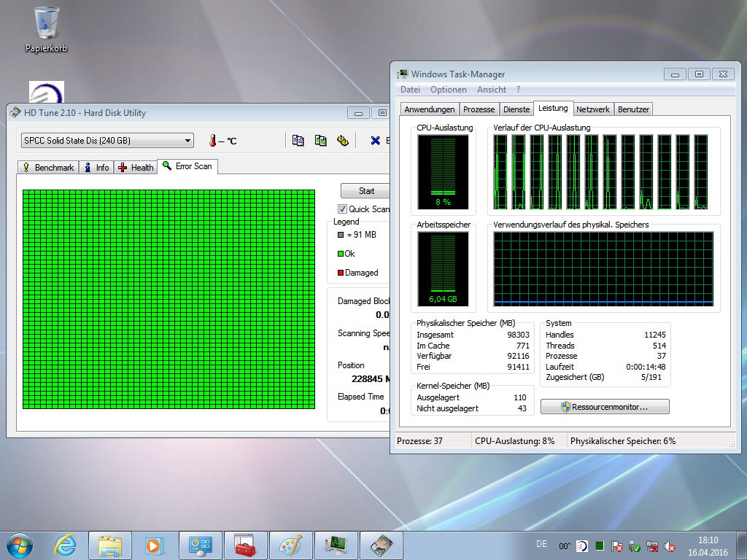Viewport: 747px width, 560px height.
Task: Switch to the Info tab in HD Tune
Action: coord(97,168)
